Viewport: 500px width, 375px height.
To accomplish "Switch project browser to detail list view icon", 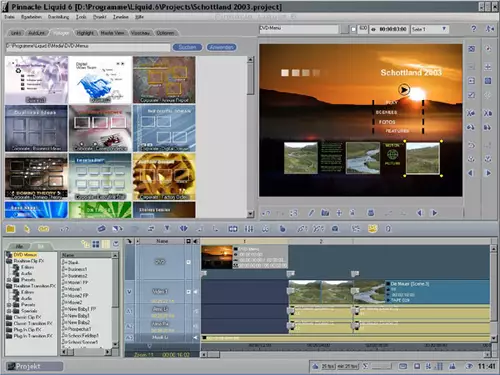I will pyautogui.click(x=106, y=244).
